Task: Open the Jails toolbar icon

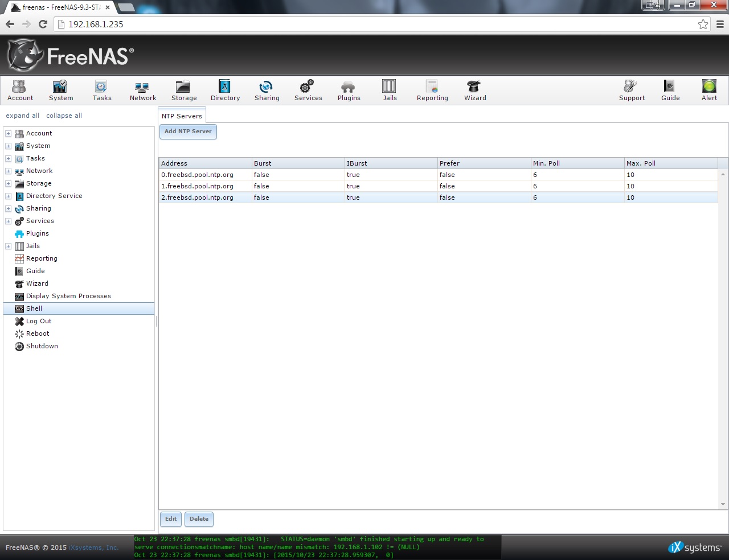Action: pos(390,90)
